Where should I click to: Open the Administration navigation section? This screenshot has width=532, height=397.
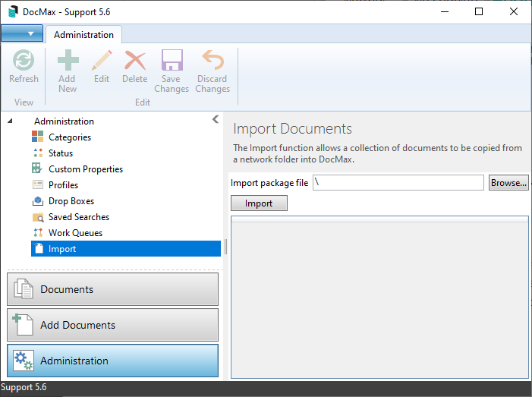pos(112,361)
